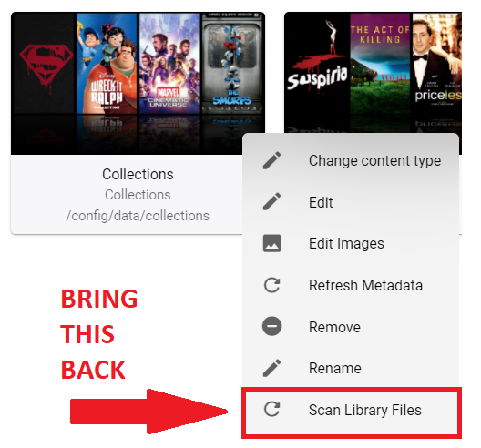Click the refresh icon for Scan Library Files

click(x=271, y=410)
